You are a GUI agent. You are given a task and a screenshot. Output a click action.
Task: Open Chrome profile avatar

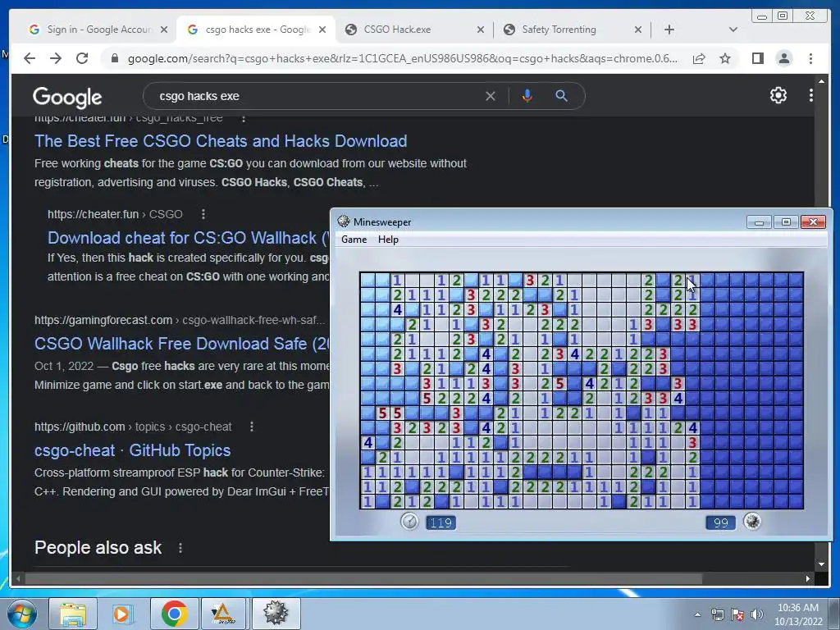pyautogui.click(x=783, y=58)
